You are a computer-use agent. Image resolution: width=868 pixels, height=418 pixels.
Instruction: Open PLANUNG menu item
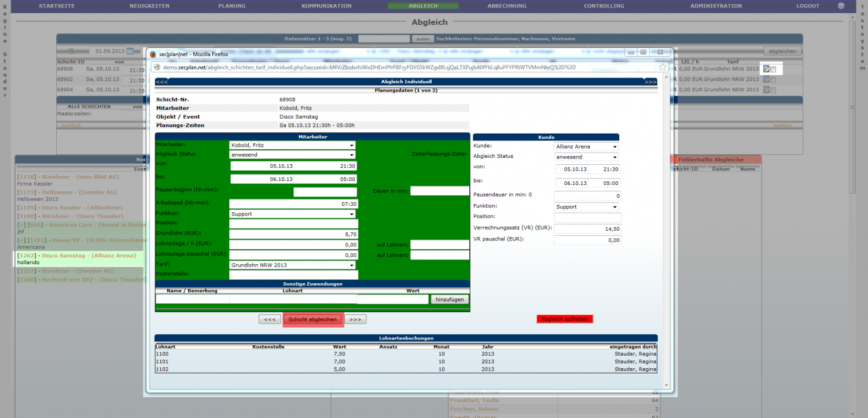click(x=232, y=6)
